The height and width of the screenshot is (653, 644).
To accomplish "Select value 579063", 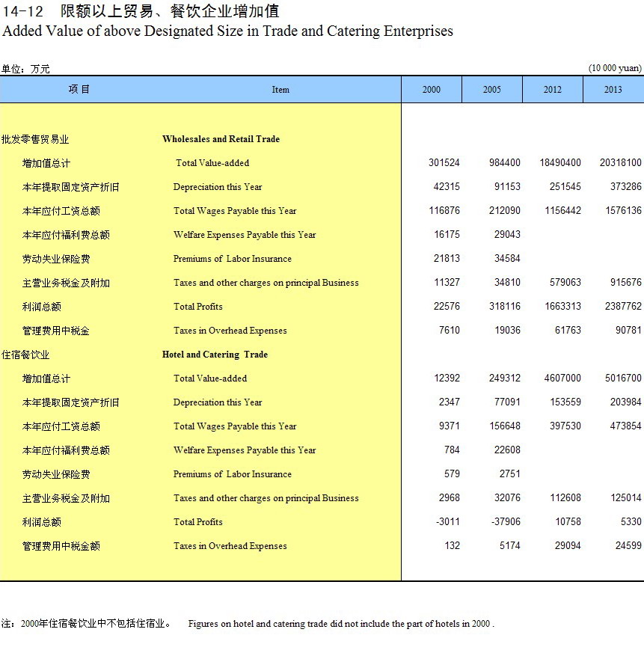I will coord(565,282).
